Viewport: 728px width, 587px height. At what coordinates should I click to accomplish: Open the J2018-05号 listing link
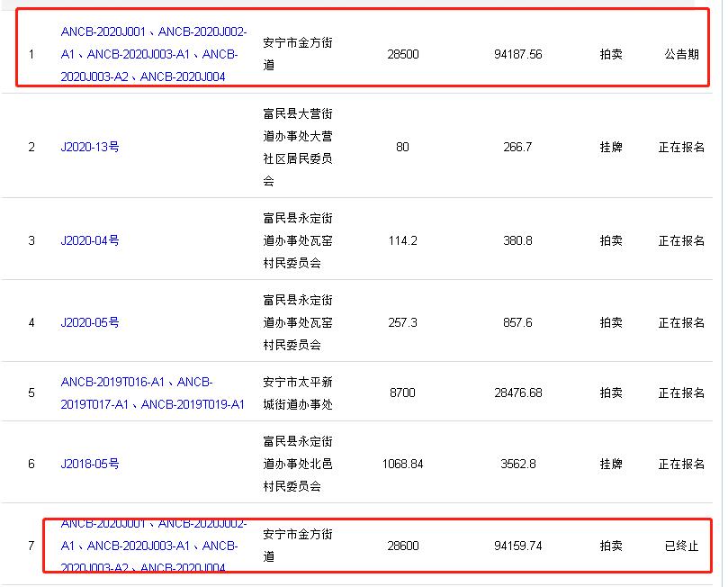point(90,464)
